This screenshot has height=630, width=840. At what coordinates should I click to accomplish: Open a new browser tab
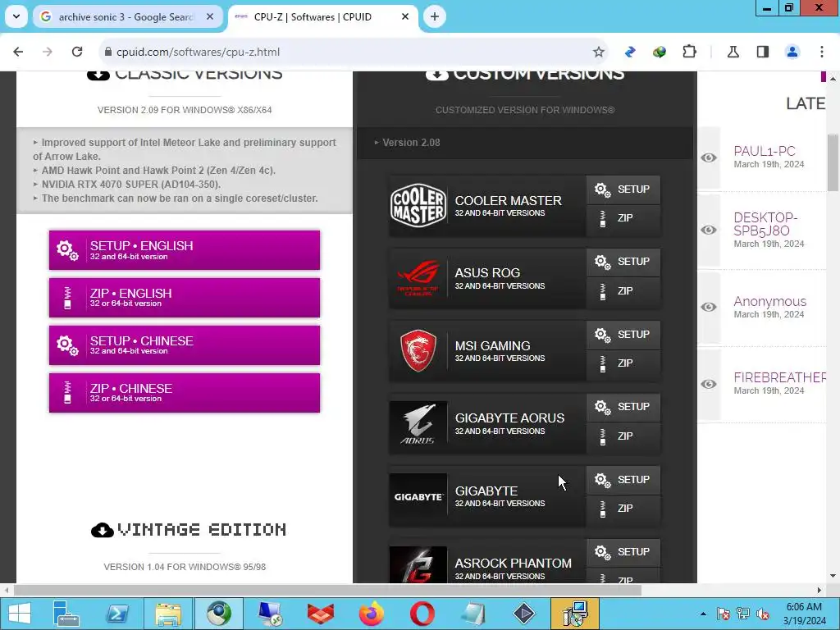(x=435, y=17)
